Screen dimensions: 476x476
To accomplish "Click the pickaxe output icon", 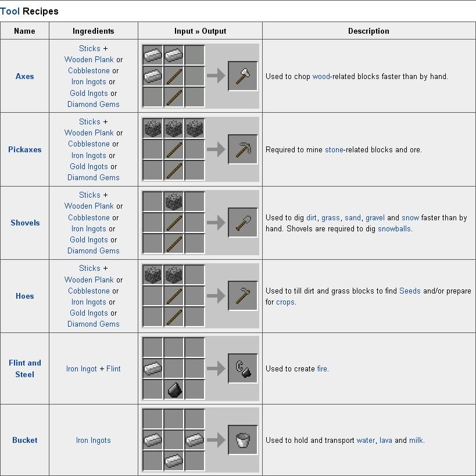I will tap(243, 149).
